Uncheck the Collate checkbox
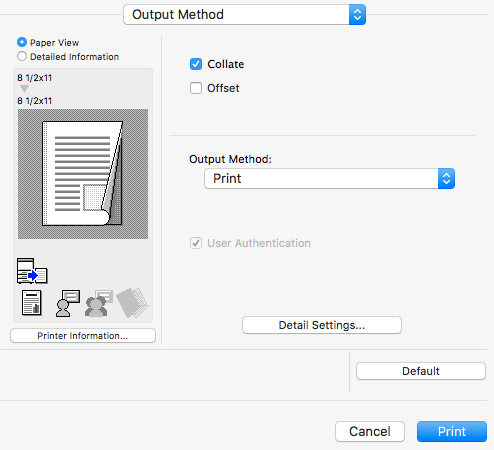 tap(196, 64)
